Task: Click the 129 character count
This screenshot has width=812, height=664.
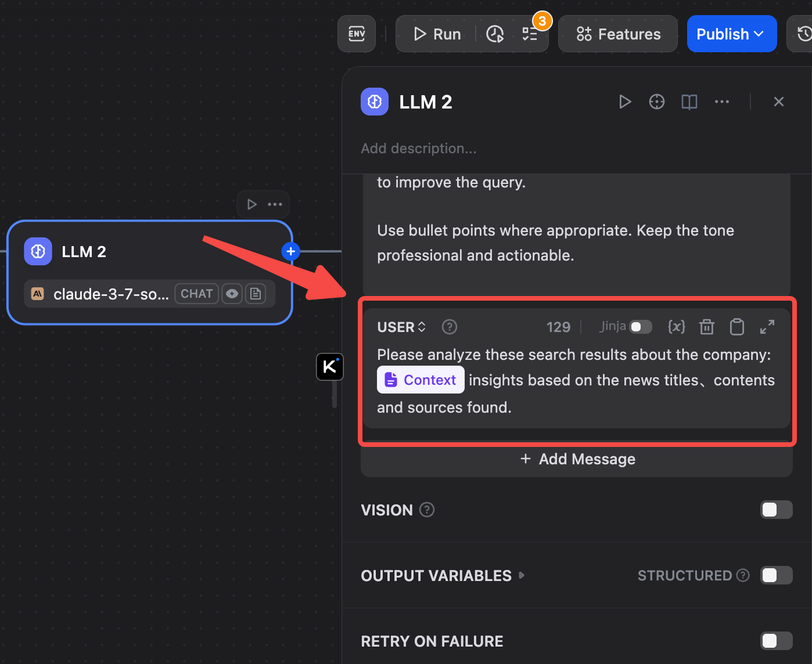Action: point(558,327)
